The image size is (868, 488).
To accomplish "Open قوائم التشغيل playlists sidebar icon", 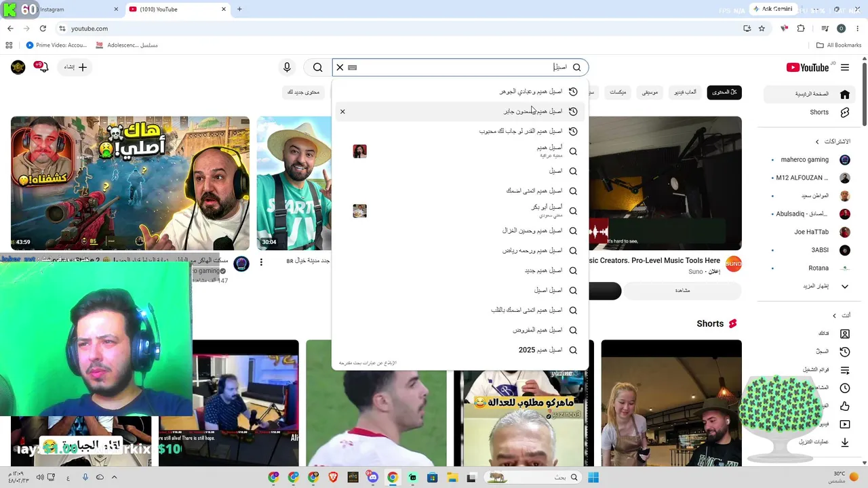I will 845,370.
